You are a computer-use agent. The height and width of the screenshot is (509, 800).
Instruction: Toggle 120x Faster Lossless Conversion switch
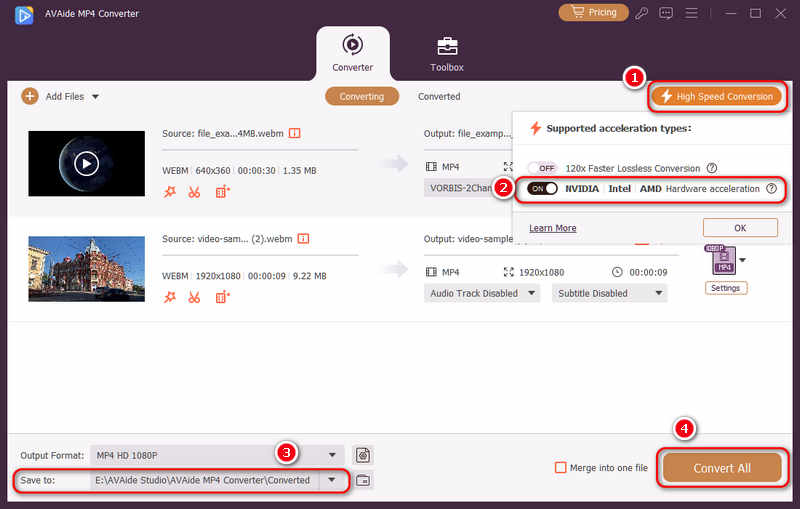(542, 168)
